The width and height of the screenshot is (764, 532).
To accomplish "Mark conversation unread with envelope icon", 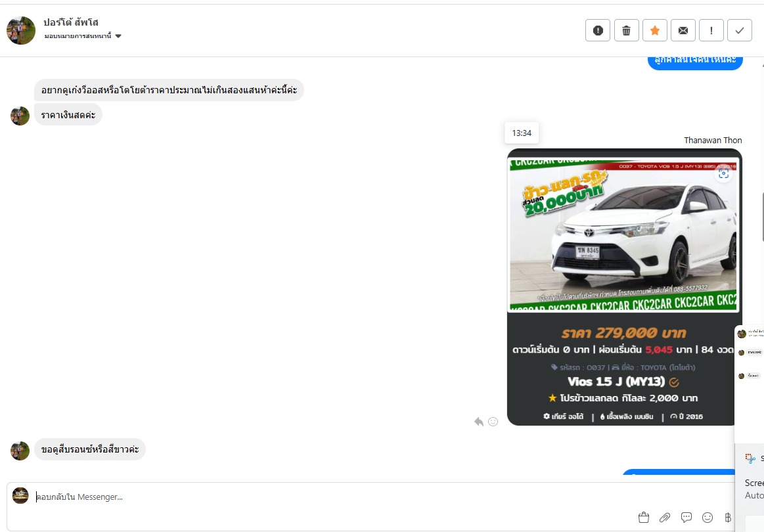I will click(683, 31).
